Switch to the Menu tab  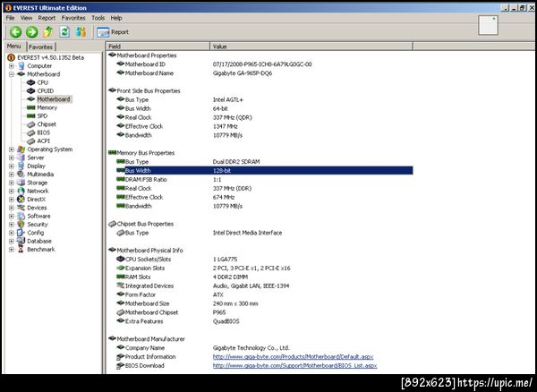(x=14, y=47)
